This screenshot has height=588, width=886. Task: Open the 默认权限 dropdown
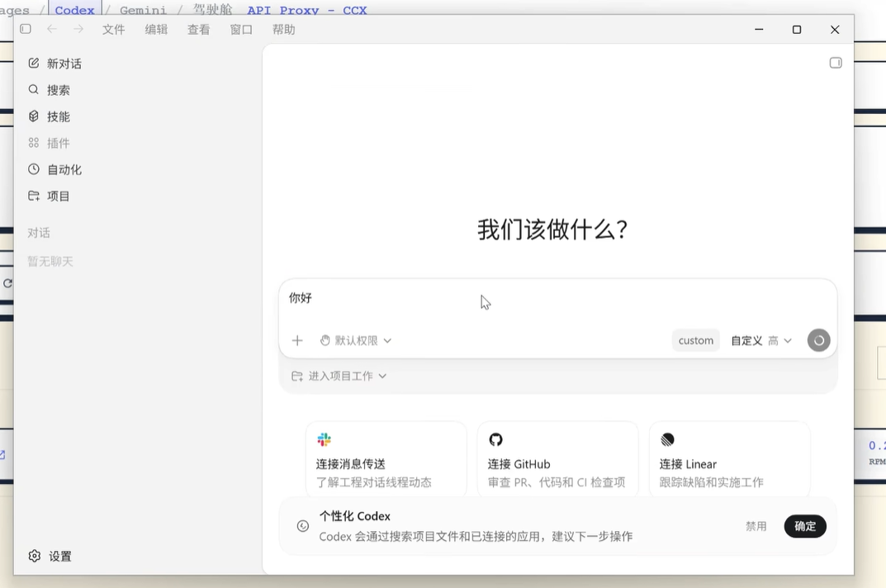(356, 340)
